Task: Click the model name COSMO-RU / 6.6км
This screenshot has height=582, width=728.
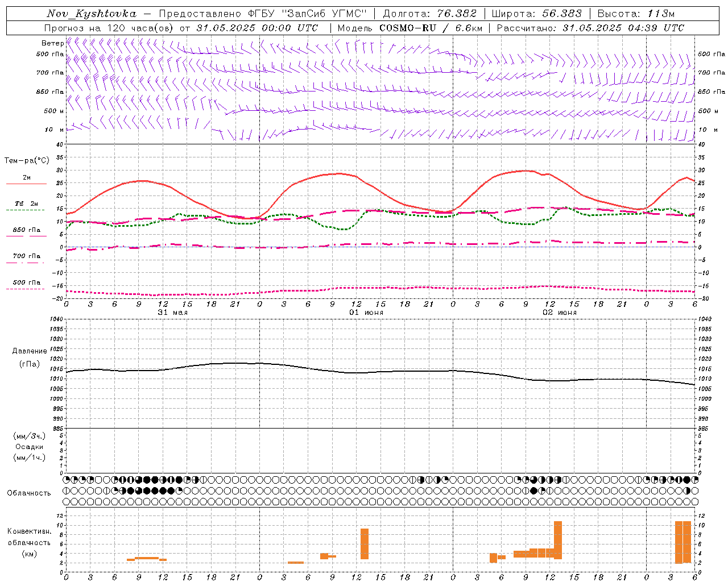Action: 431,28
